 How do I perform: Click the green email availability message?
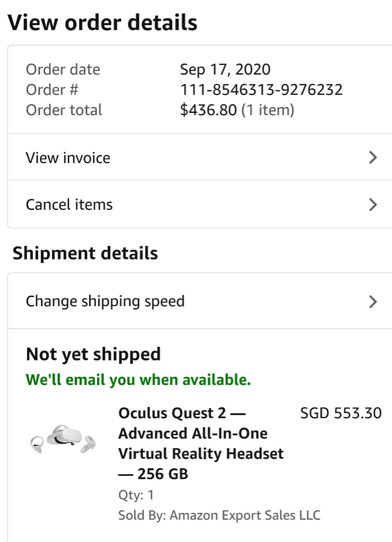138,379
